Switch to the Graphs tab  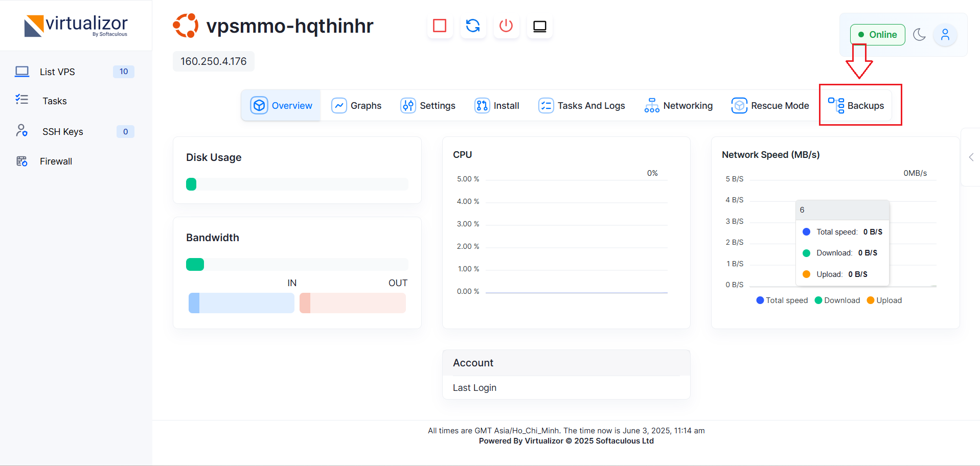357,105
